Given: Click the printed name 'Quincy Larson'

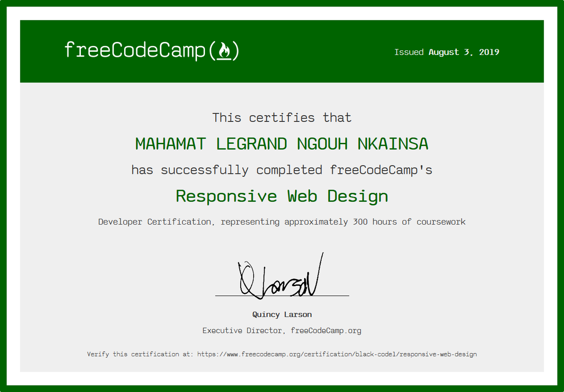Looking at the screenshot, I should [x=282, y=314].
